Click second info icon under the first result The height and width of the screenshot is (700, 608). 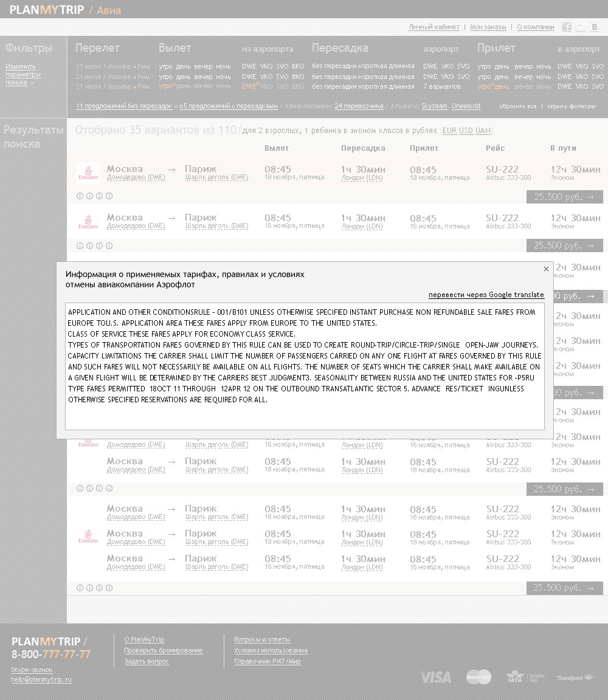(x=89, y=196)
